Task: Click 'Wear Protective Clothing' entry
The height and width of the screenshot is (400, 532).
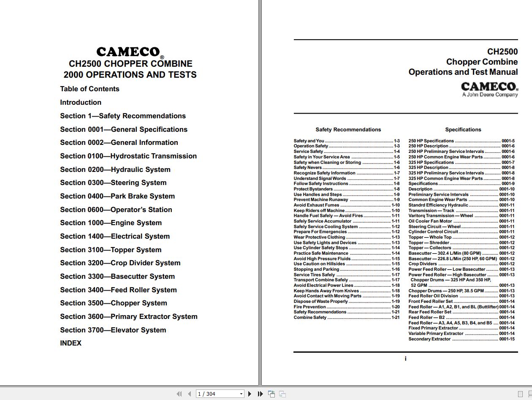Action: pyautogui.click(x=347, y=237)
